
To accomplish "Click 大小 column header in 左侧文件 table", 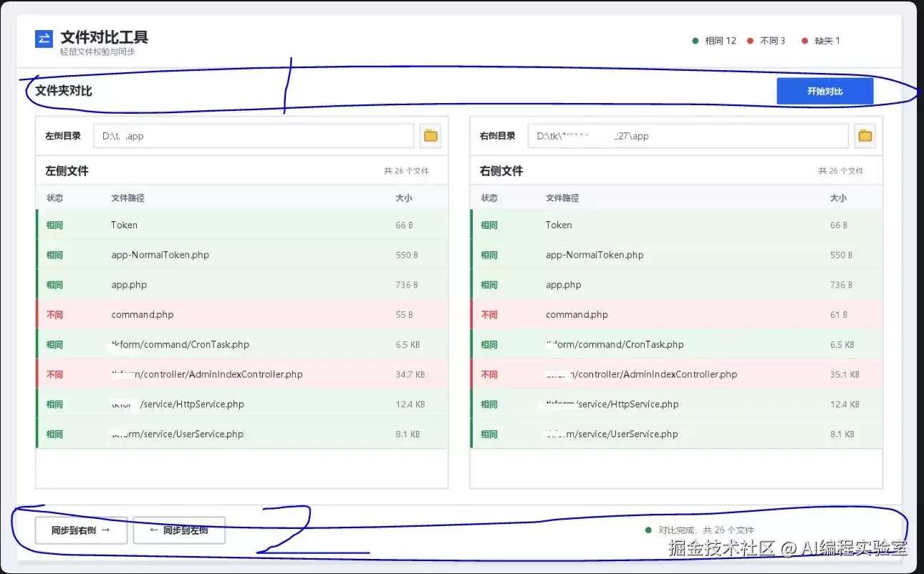I will click(x=404, y=198).
